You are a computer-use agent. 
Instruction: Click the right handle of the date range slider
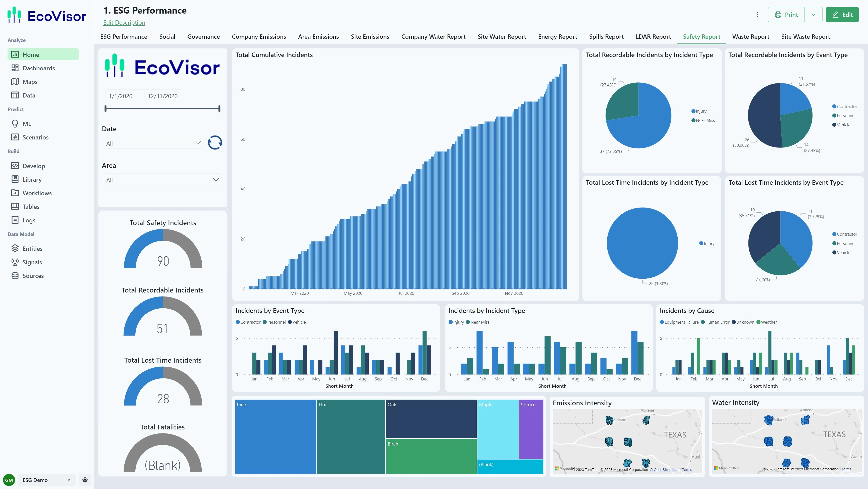coord(219,109)
